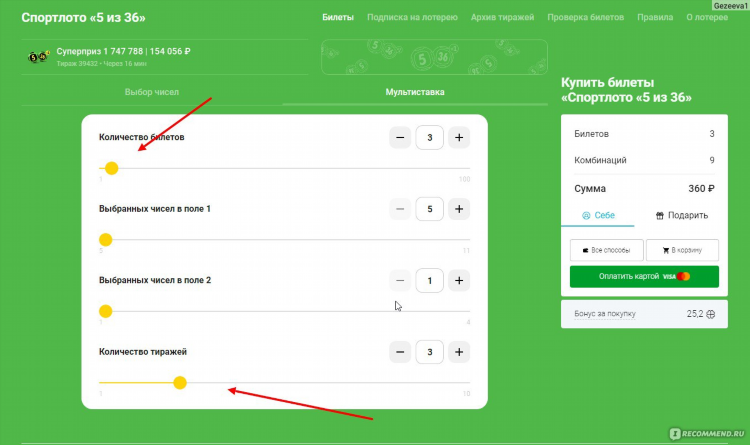Click the ticket count slider handle
Viewport: 750px width, 445px height.
(111, 168)
